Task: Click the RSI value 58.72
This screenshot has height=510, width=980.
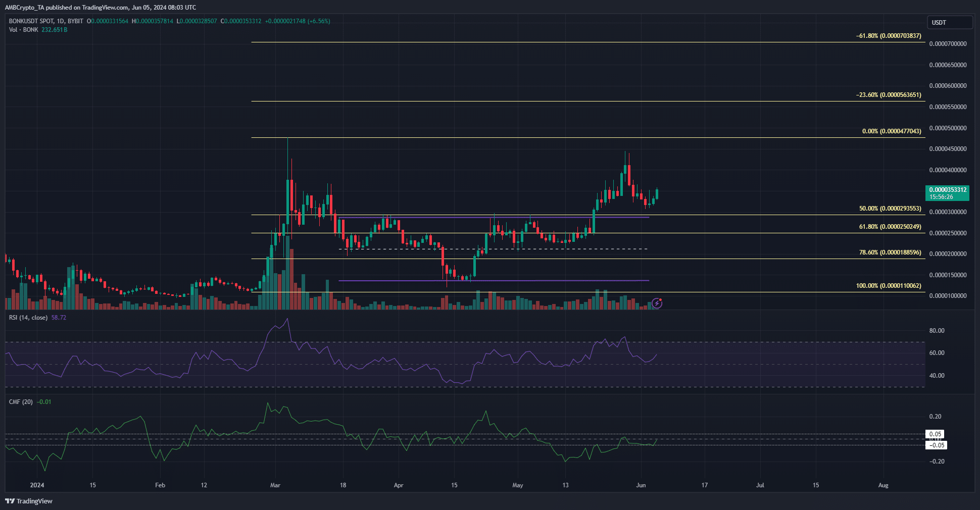Action: point(59,318)
